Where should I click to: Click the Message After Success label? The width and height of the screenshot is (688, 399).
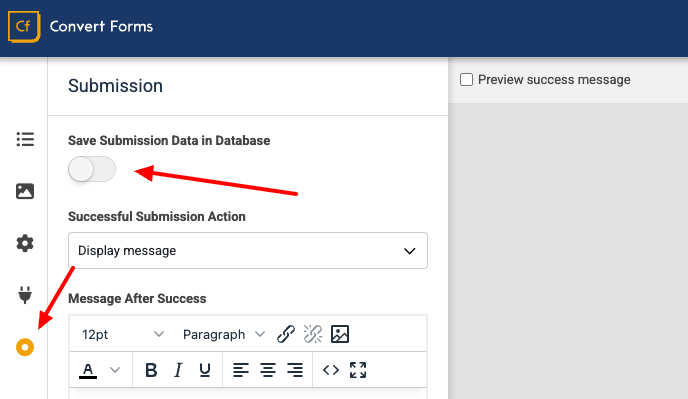click(137, 298)
